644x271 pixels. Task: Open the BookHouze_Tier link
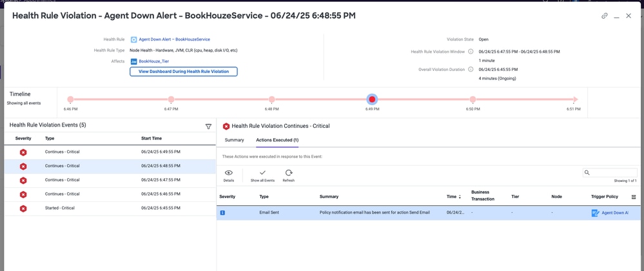154,61
